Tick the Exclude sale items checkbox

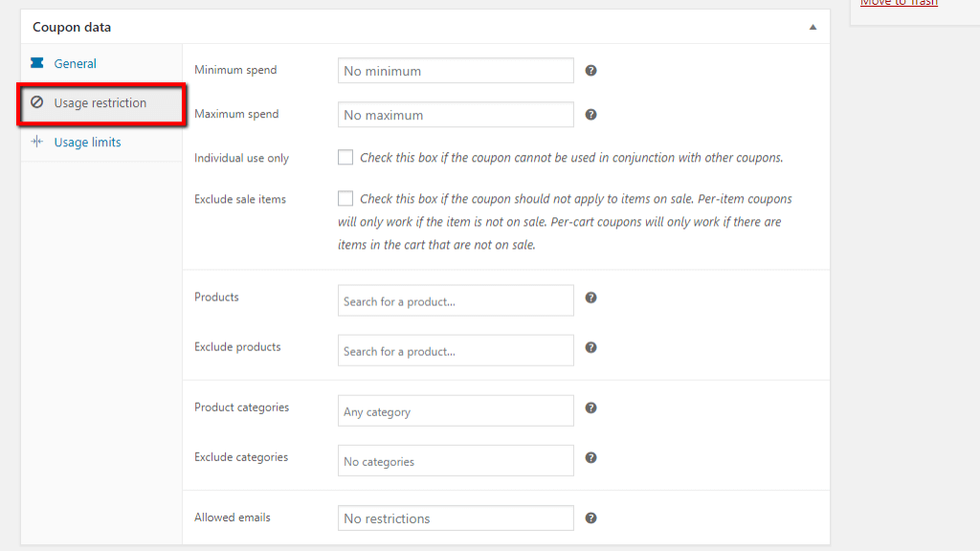[345, 198]
